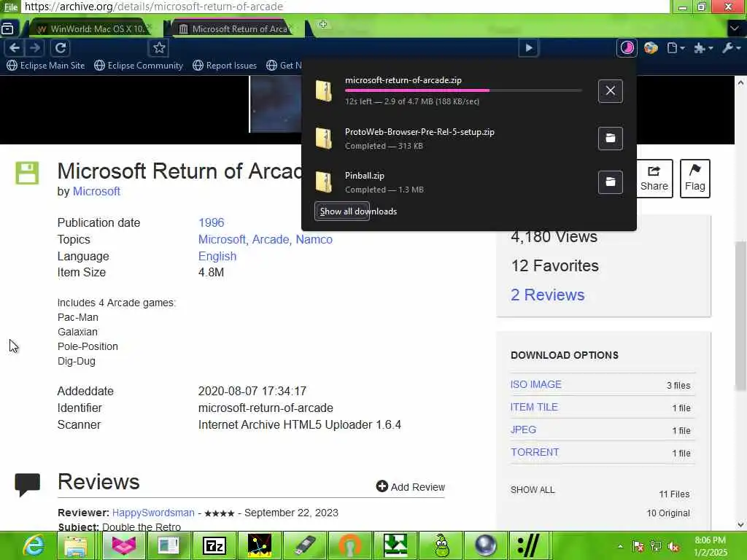This screenshot has width=747, height=560.
Task: Launch Internet Explorer from taskbar
Action: (32, 545)
